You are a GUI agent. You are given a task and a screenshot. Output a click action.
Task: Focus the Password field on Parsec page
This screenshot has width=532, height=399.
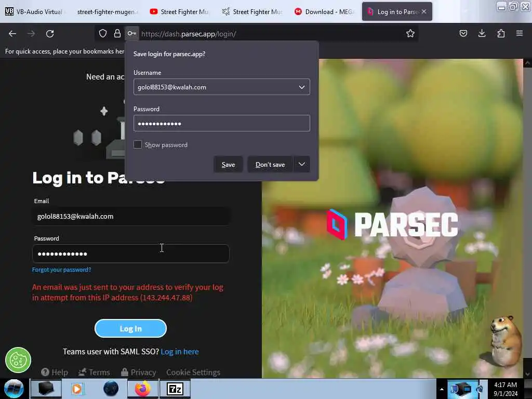(130, 254)
